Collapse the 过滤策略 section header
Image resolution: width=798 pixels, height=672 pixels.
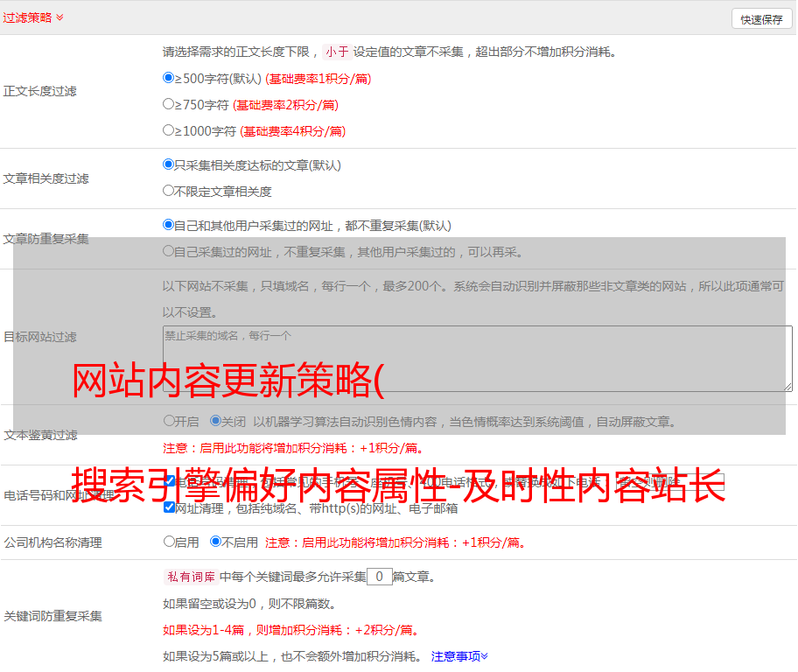click(x=33, y=17)
